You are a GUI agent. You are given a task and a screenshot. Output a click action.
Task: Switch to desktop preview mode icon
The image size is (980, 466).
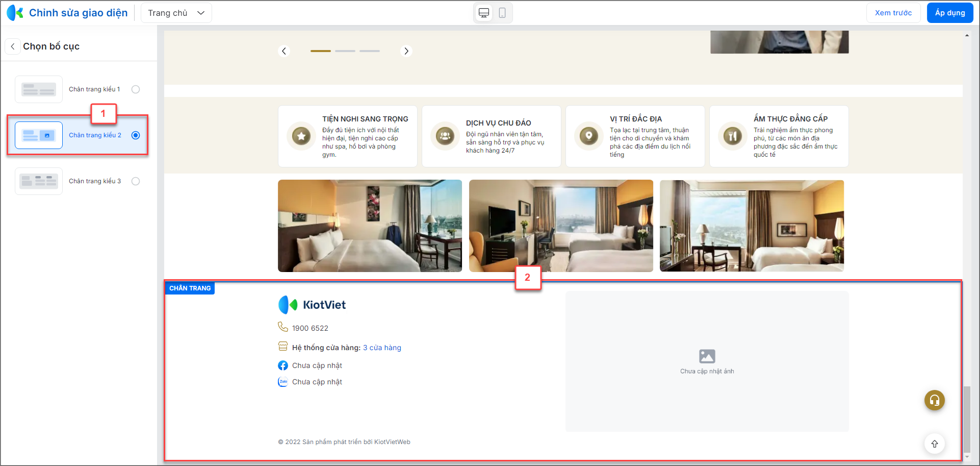[x=484, y=13]
